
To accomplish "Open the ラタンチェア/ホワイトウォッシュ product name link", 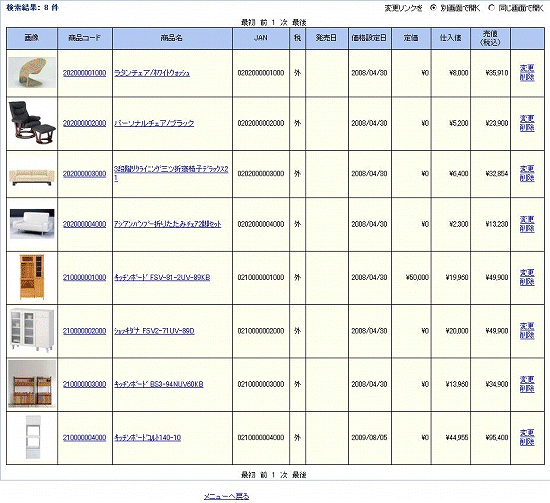I will pyautogui.click(x=152, y=73).
